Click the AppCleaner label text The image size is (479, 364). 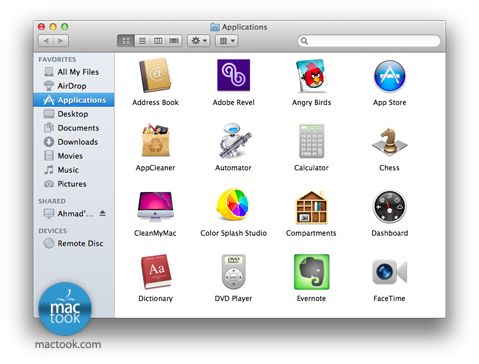(x=155, y=168)
